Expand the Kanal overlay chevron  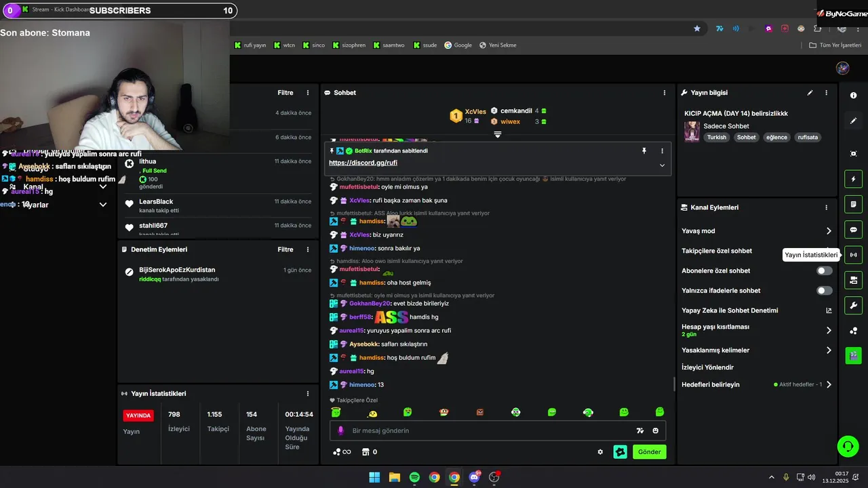tap(103, 186)
